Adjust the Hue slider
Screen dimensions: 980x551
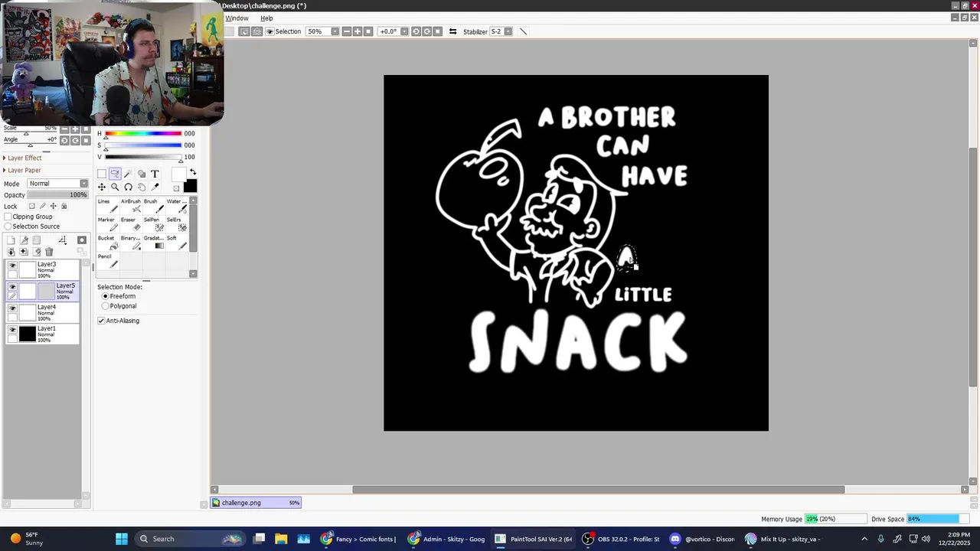pos(143,134)
